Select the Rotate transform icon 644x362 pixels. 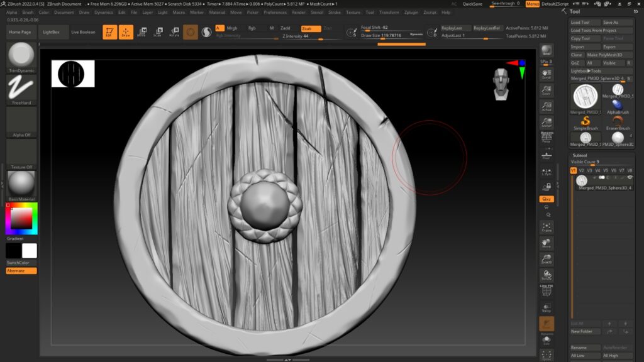click(x=174, y=32)
